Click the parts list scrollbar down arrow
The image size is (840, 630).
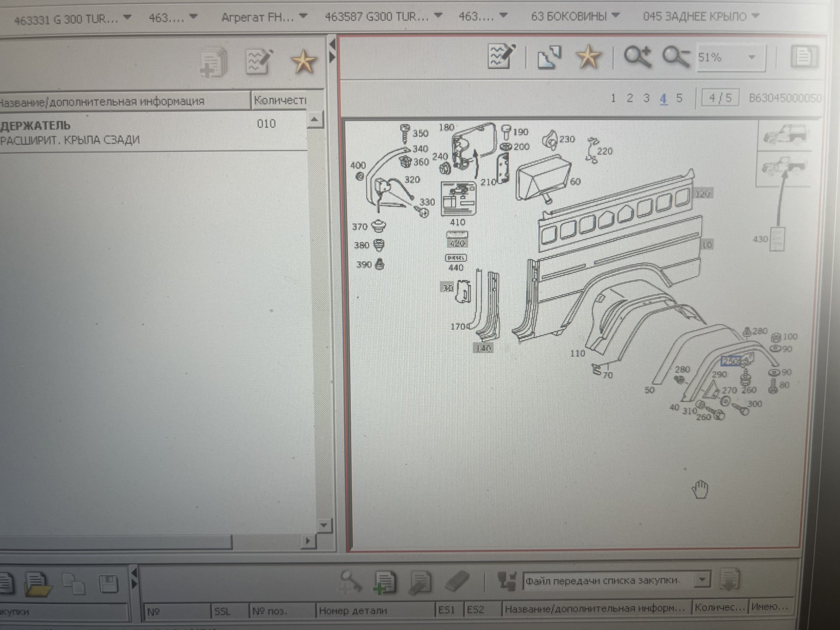pos(324,525)
